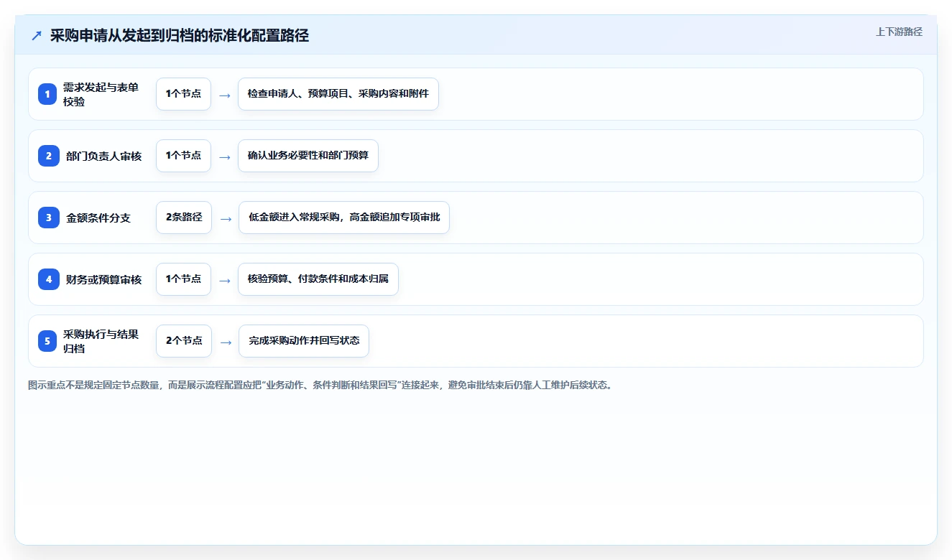Click the diagonal arrow icon beside the title
This screenshot has height=560, width=952.
click(37, 35)
